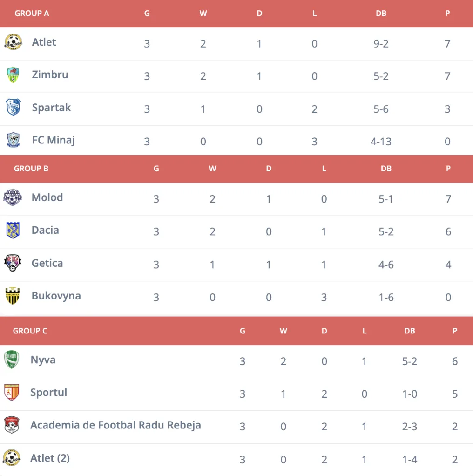Click the DB column header in Group A
This screenshot has width=473, height=476.
click(381, 14)
